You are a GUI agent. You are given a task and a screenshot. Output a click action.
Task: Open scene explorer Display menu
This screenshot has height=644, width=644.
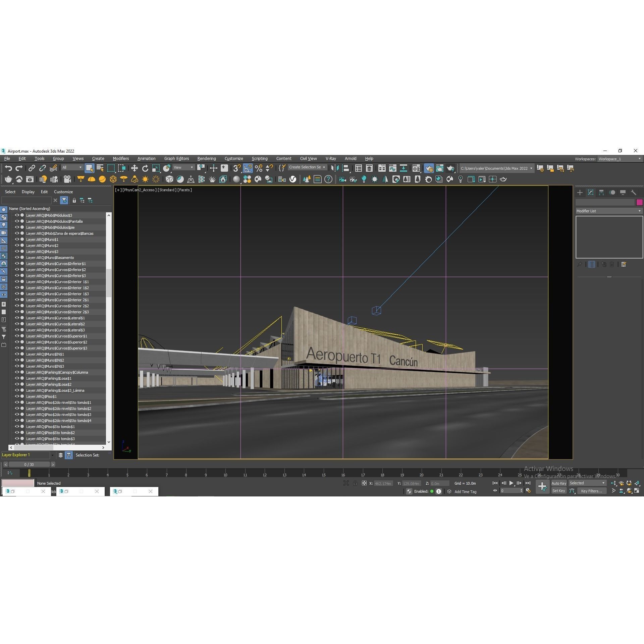28,192
